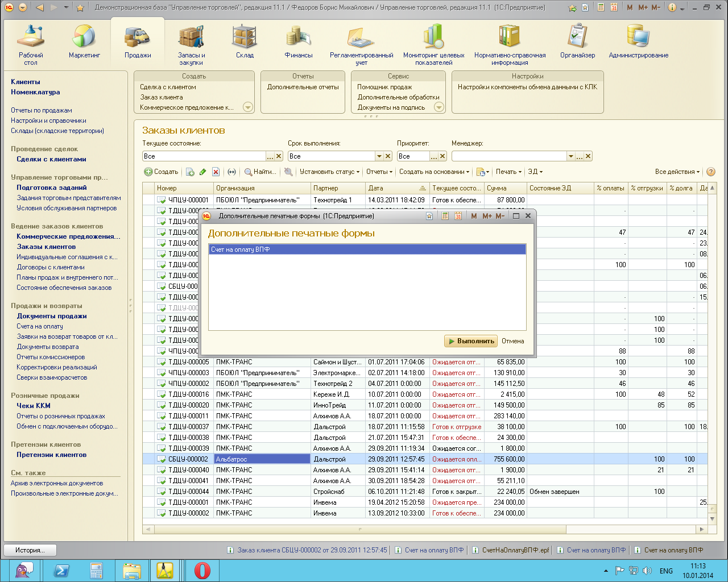Screen dimensions: 728x582
Task: Open the Регламентированный учет section
Action: (361, 45)
